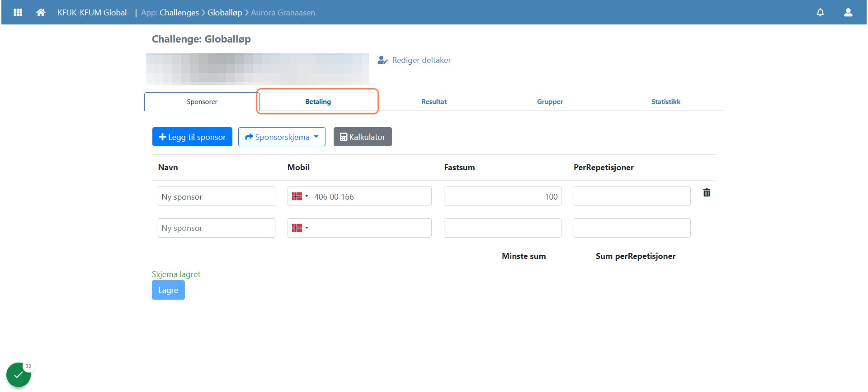Open notifications bell icon
The width and height of the screenshot is (868, 392).
coord(820,12)
